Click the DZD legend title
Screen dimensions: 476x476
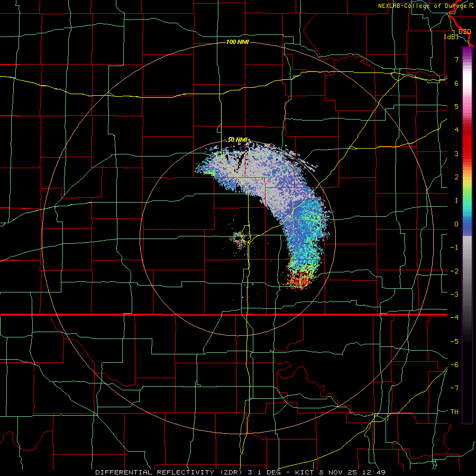(464, 31)
